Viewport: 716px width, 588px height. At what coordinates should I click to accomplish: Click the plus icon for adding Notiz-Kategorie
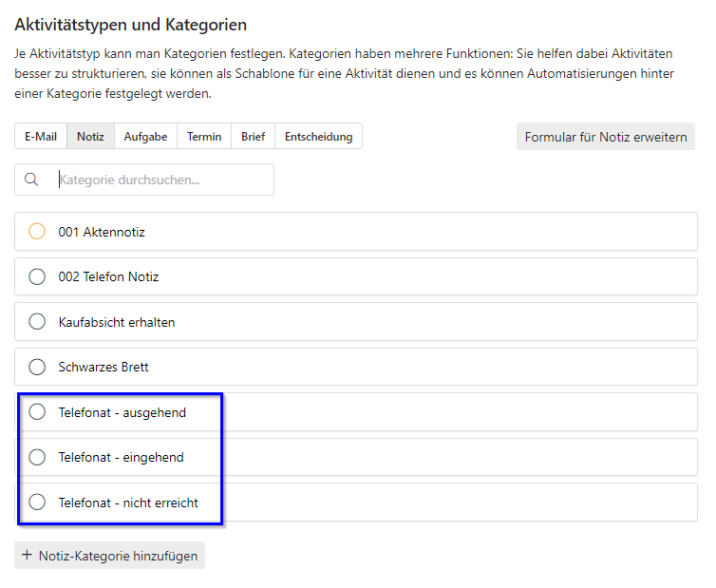27,556
